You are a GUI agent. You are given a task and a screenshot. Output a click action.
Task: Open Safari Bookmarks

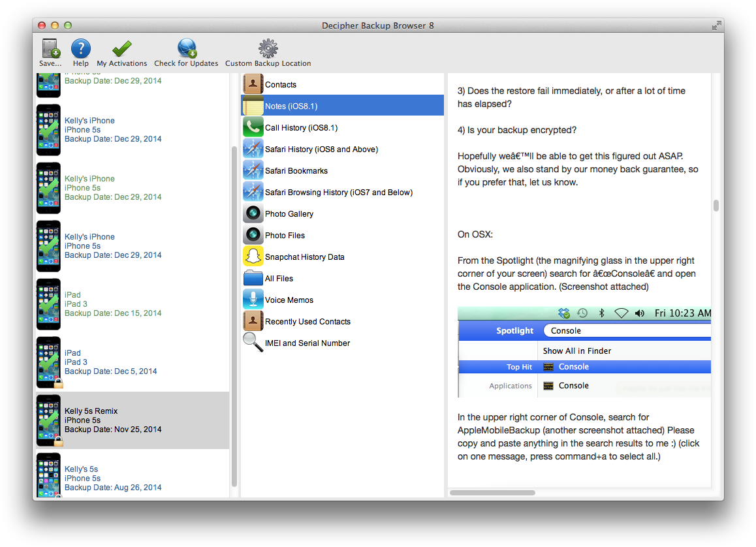coord(297,170)
